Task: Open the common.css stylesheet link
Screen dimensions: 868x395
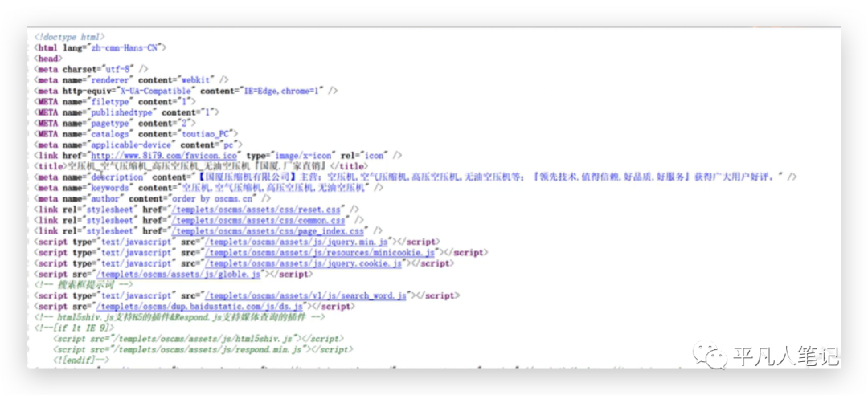Action: click(258, 221)
